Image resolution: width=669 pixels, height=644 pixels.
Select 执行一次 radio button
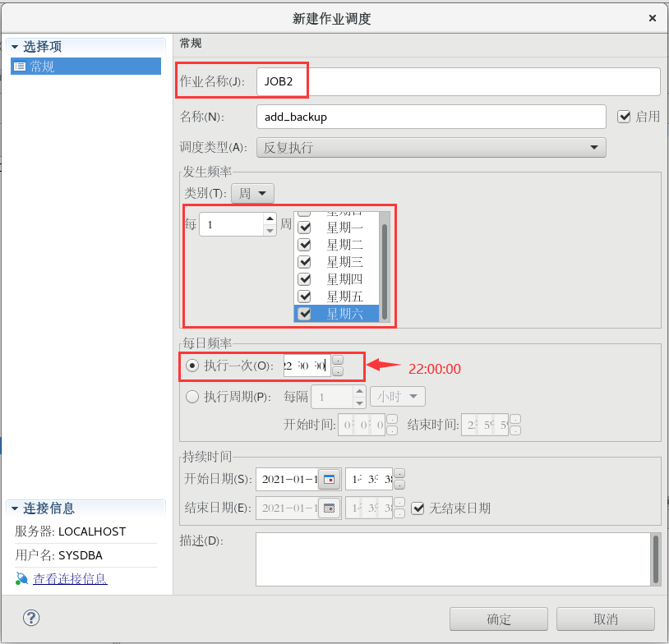point(192,366)
